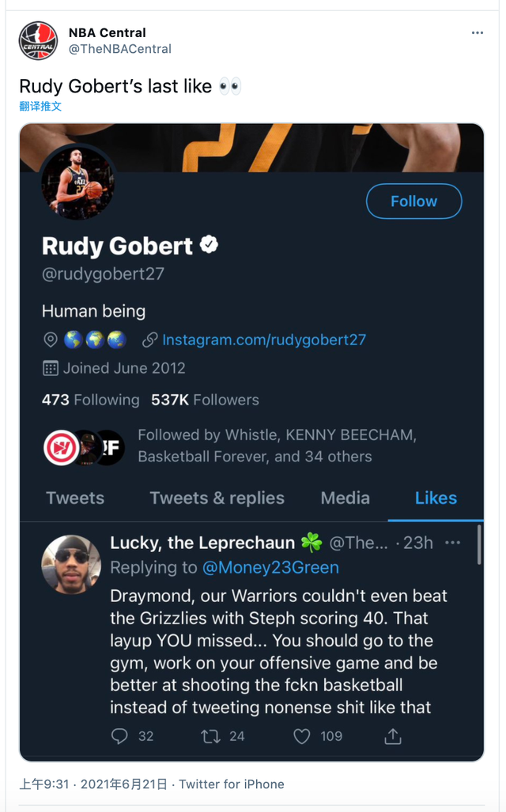506x812 pixels.
Task: Open the liked tweet's three-dot options
Action: click(453, 543)
